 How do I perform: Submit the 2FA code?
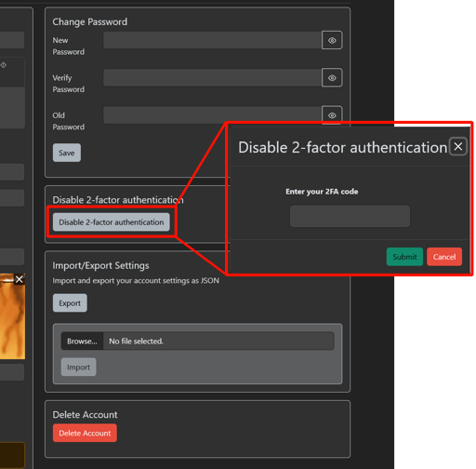click(404, 257)
